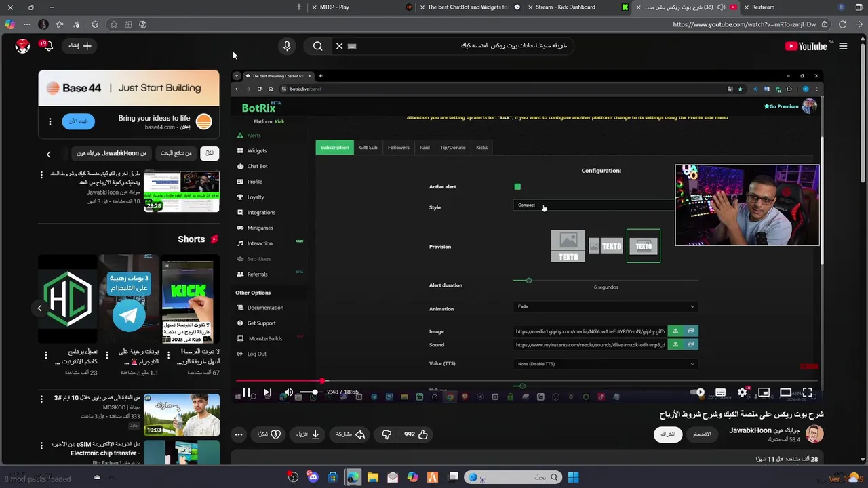Select the من JawabkHoon filter chip

[x=112, y=153]
